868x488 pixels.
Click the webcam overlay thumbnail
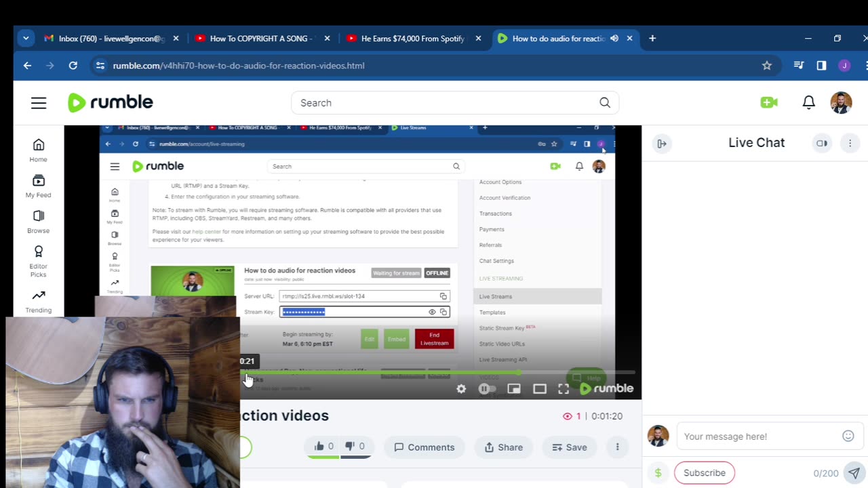(123, 403)
